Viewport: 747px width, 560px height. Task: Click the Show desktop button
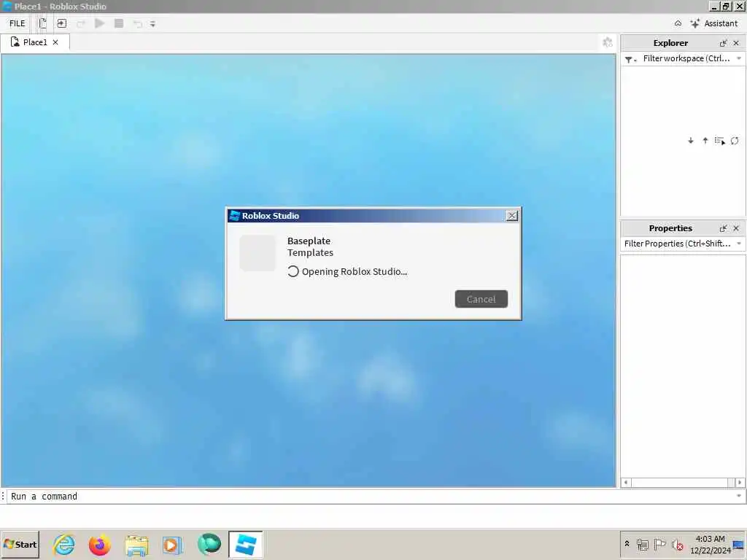(740, 544)
